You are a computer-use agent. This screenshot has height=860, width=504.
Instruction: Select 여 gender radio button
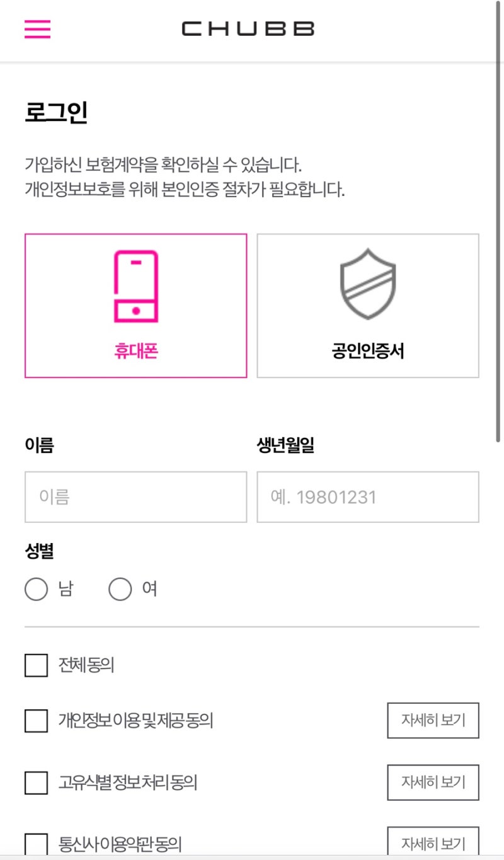coord(120,590)
